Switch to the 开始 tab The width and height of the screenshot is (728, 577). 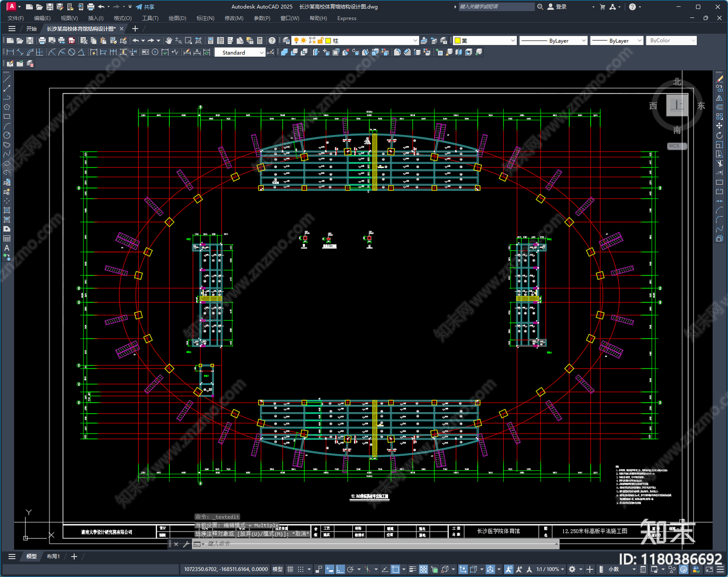pos(31,29)
